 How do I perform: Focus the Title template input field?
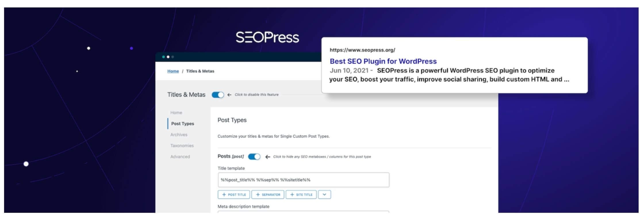(x=303, y=180)
